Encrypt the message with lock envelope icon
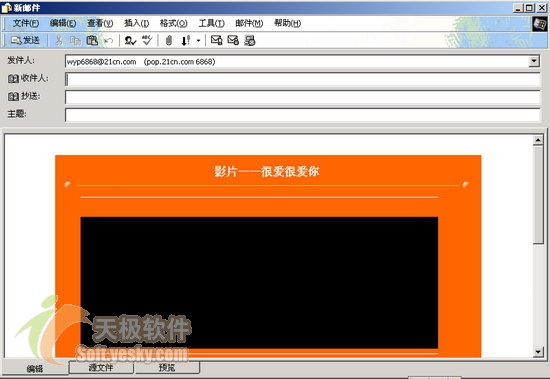550x379 pixels. pos(233,41)
